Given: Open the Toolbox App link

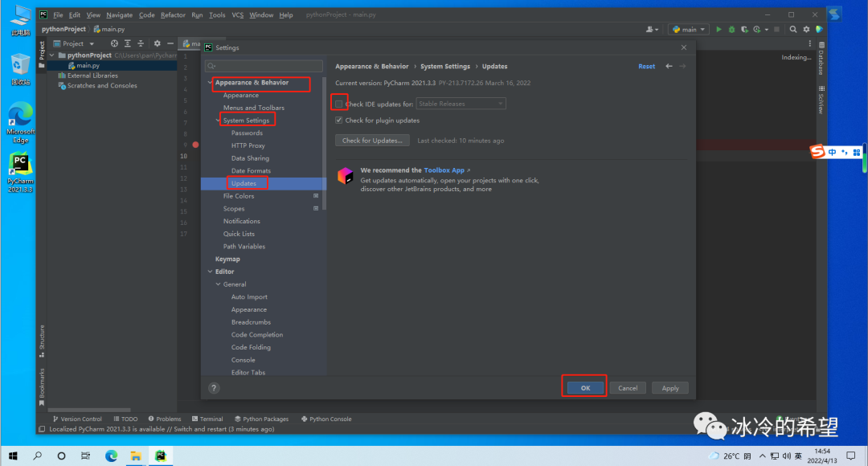Looking at the screenshot, I should click(x=444, y=170).
